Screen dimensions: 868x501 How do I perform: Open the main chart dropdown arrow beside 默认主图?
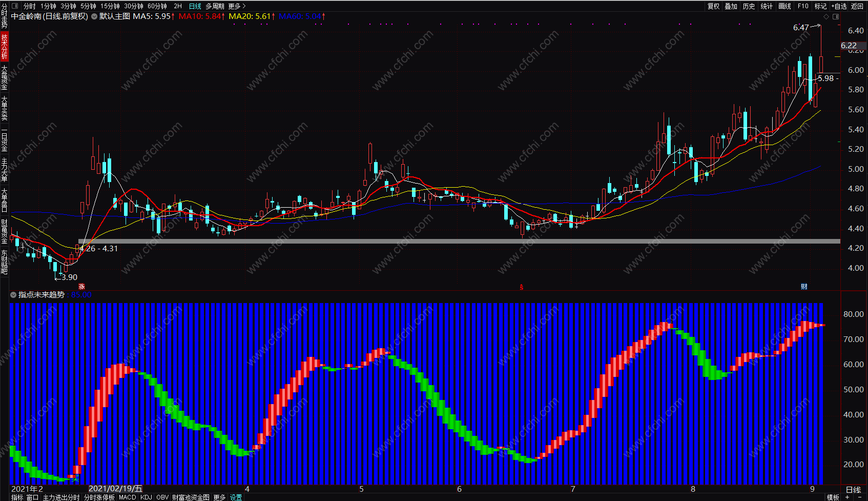(x=94, y=16)
